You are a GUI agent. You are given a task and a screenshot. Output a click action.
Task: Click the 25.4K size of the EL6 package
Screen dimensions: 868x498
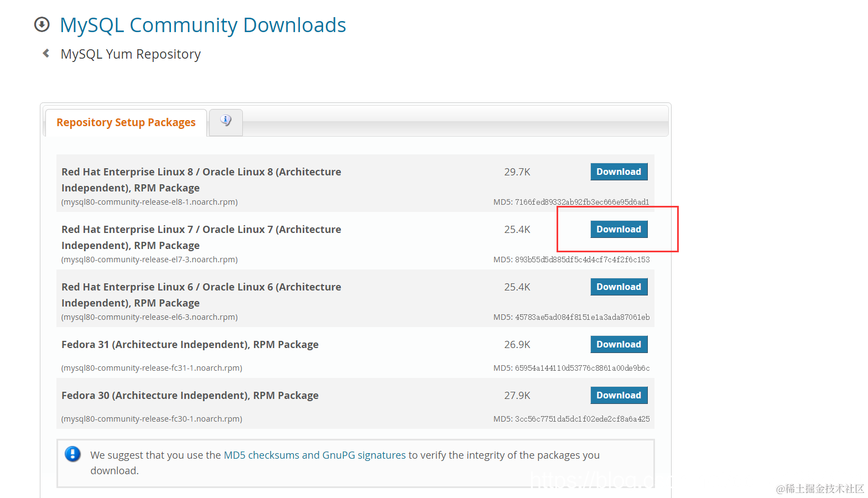pyautogui.click(x=517, y=287)
